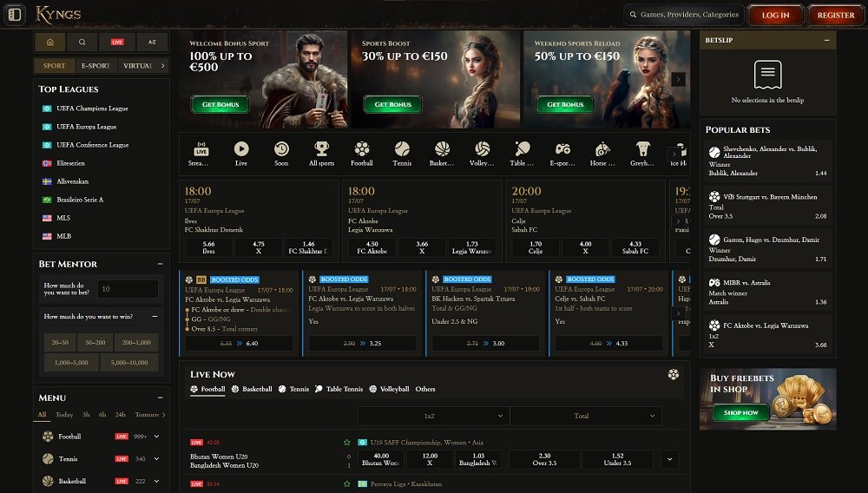The width and height of the screenshot is (868, 493).
Task: Switch to the Sport tab
Action: tap(54, 66)
